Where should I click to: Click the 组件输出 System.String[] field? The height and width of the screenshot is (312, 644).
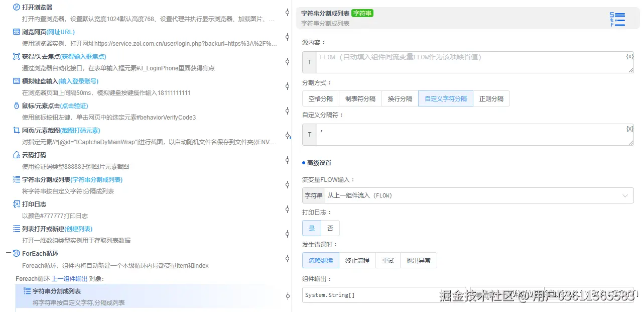(384, 295)
